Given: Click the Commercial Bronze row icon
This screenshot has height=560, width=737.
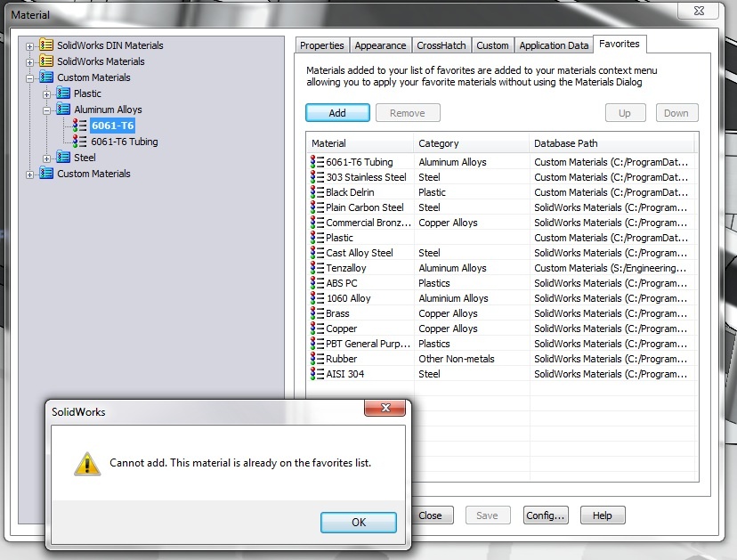Looking at the screenshot, I should (317, 223).
